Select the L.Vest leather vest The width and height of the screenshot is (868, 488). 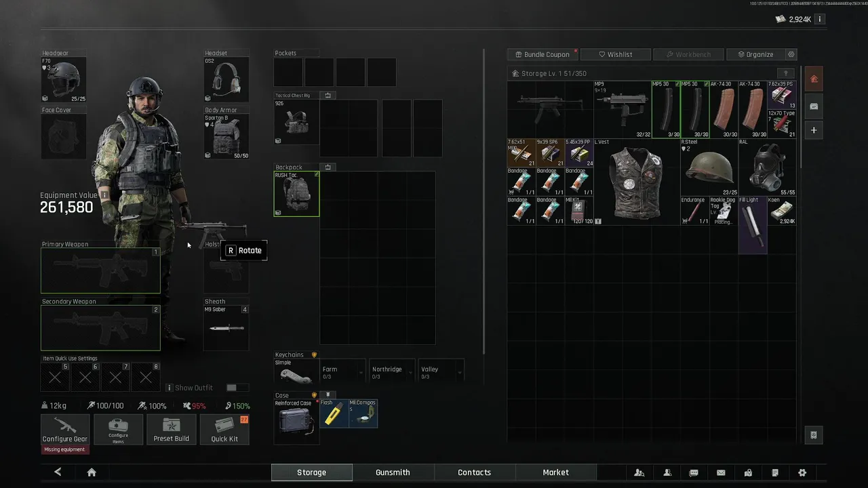(637, 182)
